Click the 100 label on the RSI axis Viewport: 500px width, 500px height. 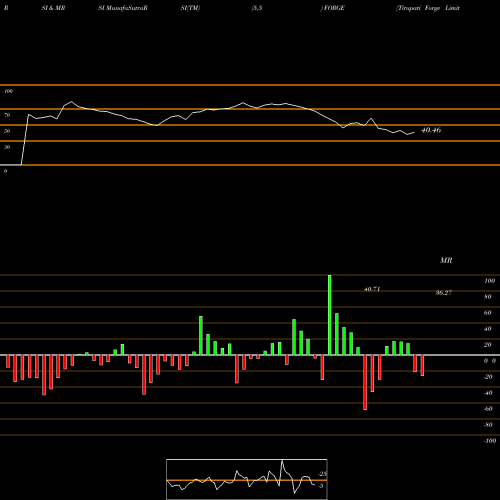pyautogui.click(x=9, y=91)
